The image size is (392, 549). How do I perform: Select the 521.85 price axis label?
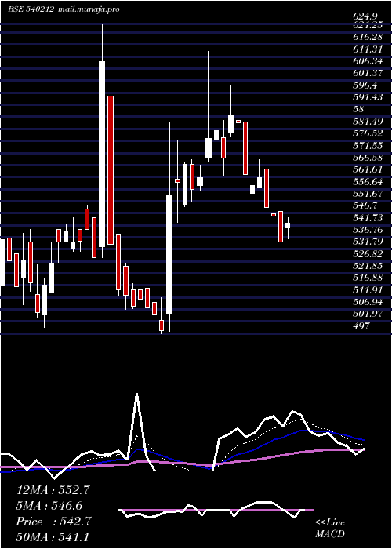pos(368,265)
